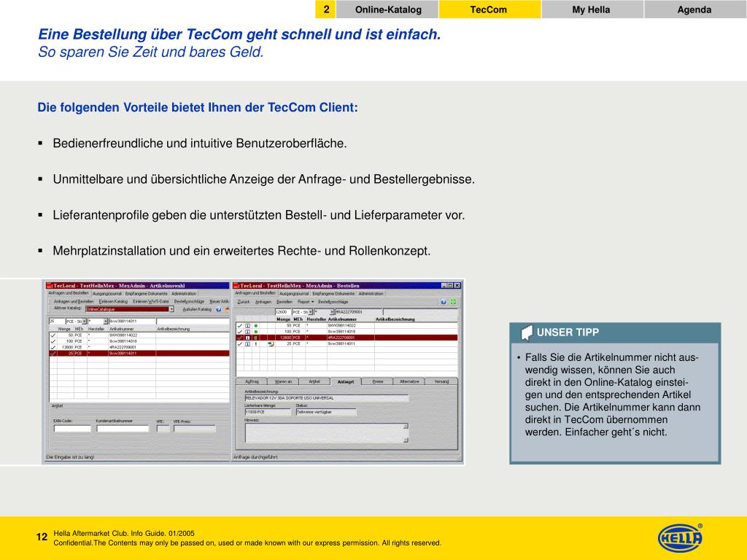Click Bestellvorschläge in Bestellen toolbar
The image size is (747, 560).
click(x=333, y=302)
